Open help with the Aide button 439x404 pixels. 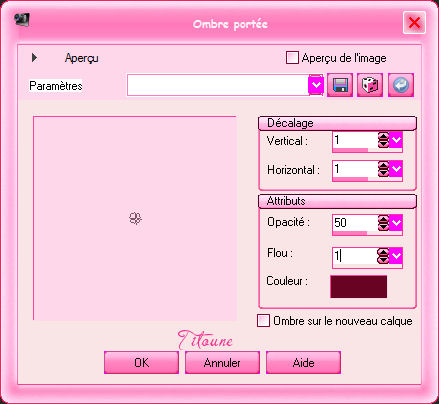(303, 362)
